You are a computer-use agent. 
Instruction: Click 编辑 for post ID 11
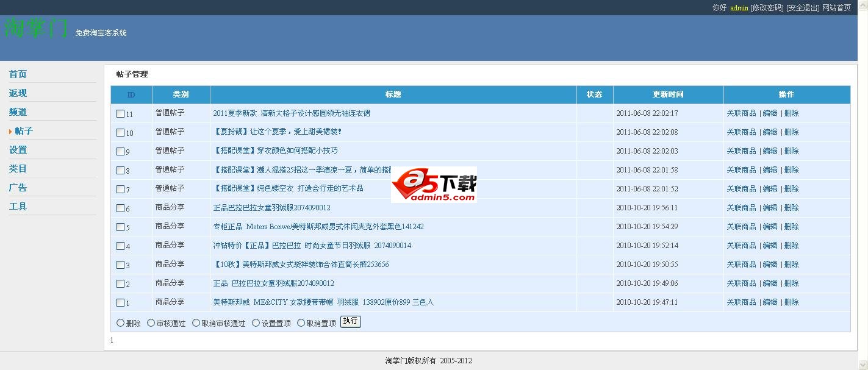770,113
